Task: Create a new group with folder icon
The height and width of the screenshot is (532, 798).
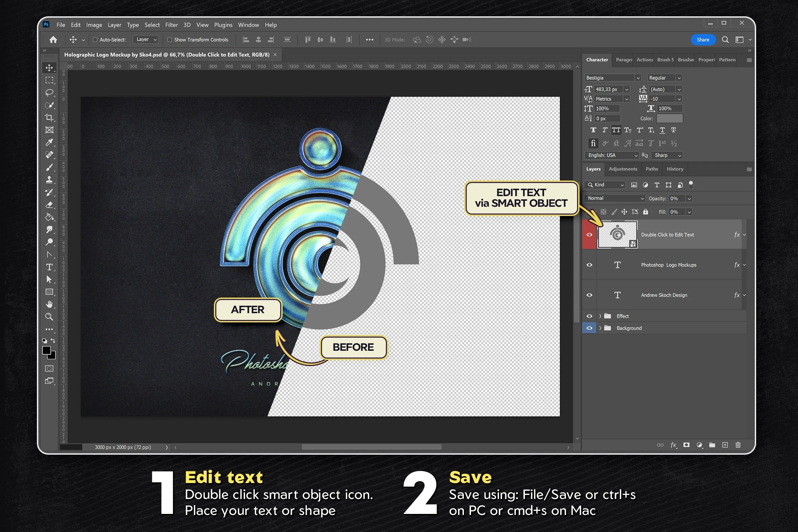Action: (x=712, y=445)
